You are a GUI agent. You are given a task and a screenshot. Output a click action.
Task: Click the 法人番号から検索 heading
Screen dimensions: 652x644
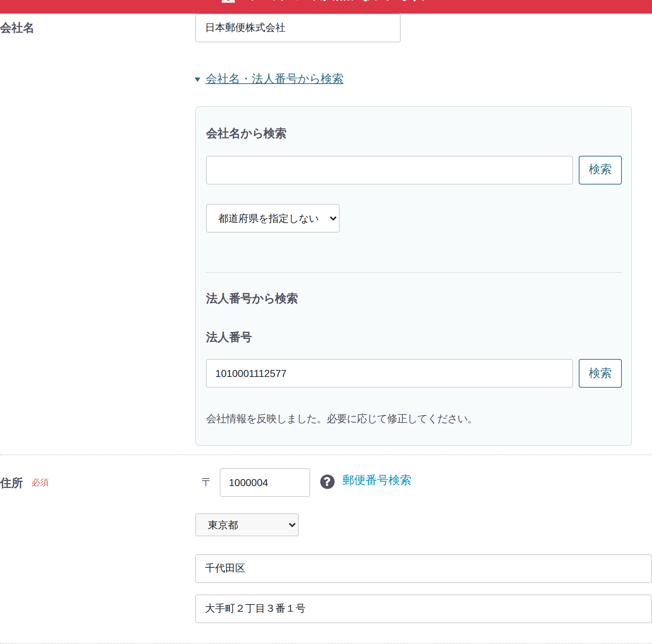coord(252,299)
